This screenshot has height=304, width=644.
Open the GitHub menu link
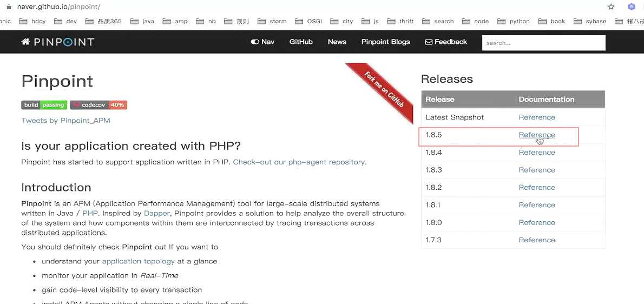tap(301, 42)
